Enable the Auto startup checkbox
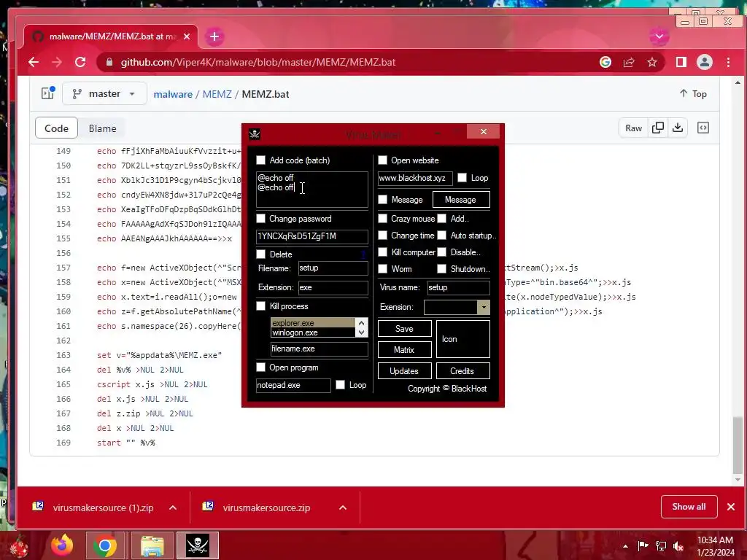 click(441, 236)
